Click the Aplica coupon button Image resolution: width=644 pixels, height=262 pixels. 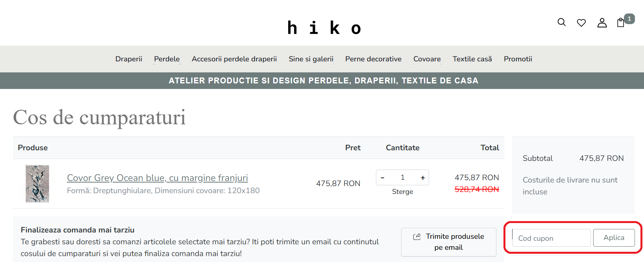click(x=614, y=238)
